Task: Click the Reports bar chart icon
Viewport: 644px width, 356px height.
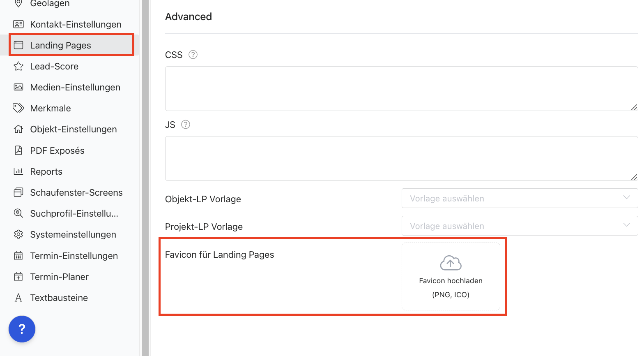Action: click(18, 171)
